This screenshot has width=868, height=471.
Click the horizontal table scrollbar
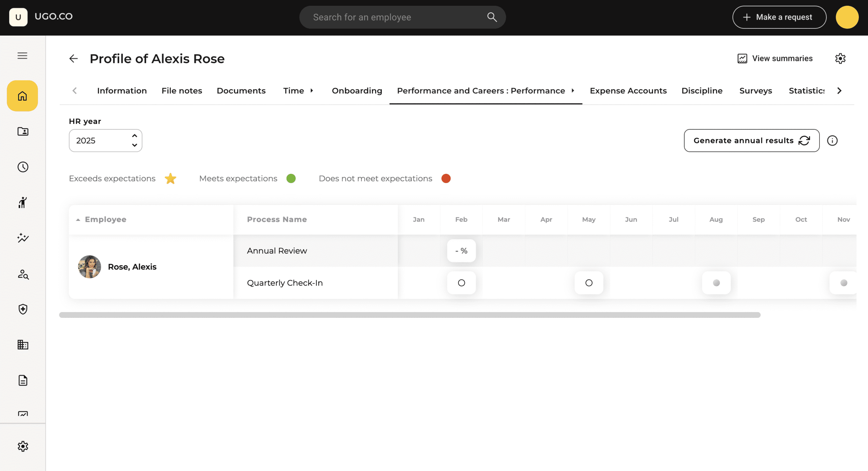coord(410,315)
